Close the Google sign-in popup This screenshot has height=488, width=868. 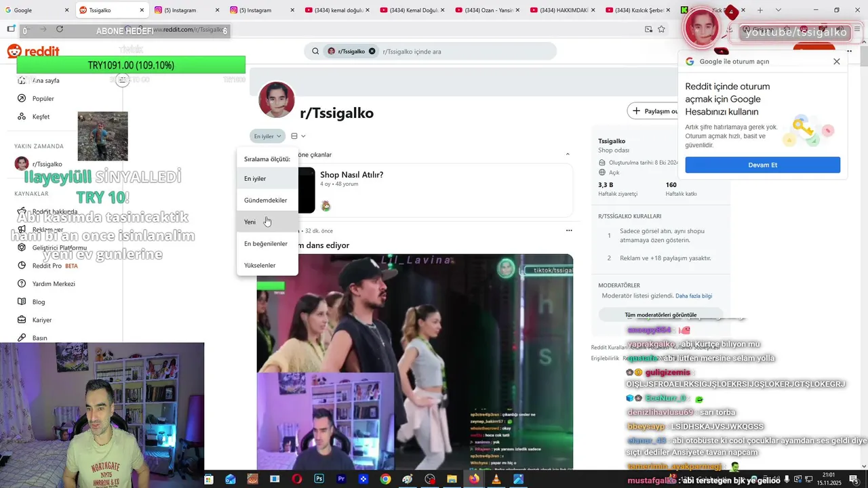pyautogui.click(x=837, y=61)
